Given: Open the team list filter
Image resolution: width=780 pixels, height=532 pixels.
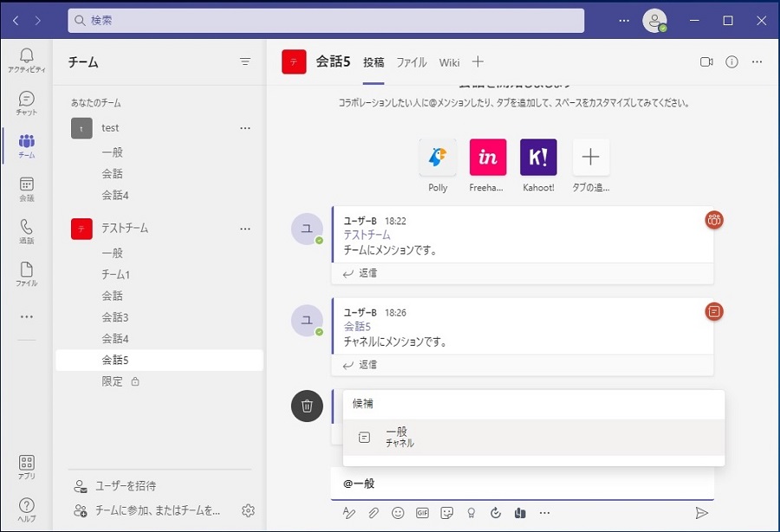Looking at the screenshot, I should 245,62.
